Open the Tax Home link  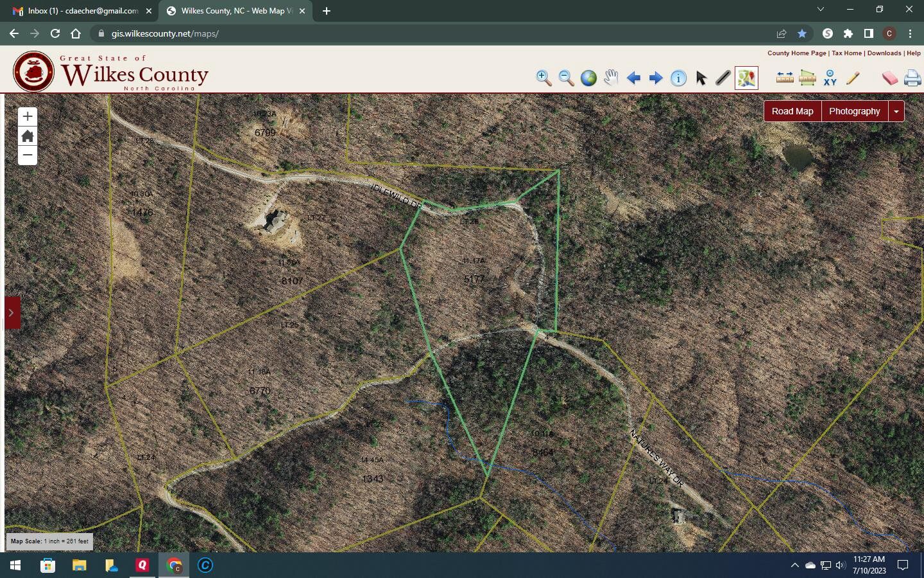coord(846,53)
